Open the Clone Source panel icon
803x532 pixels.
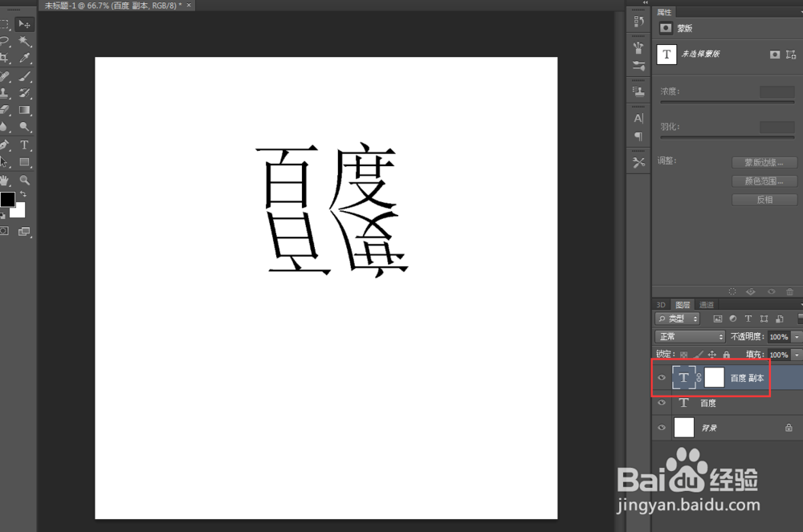point(638,91)
